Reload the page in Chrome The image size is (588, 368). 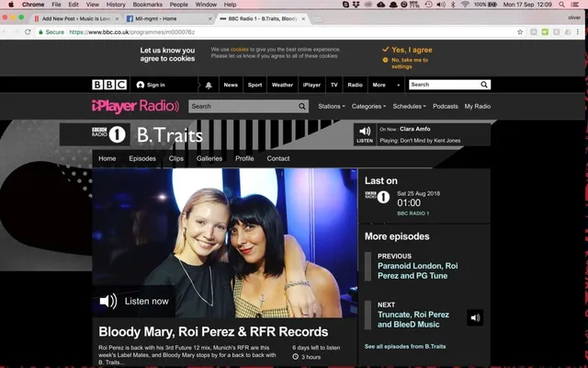[x=28, y=32]
